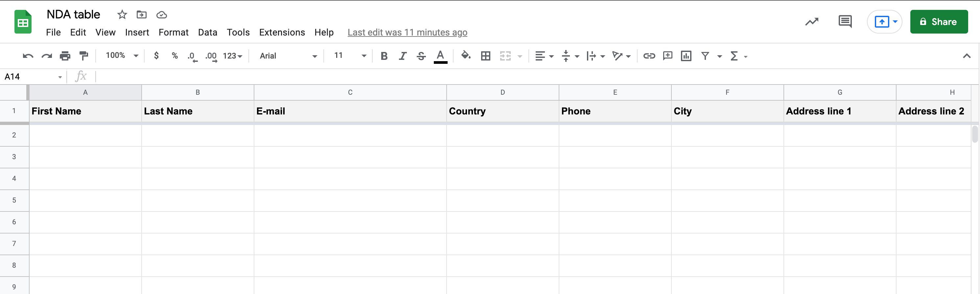Click the Redo icon
The height and width of the screenshot is (294, 980).
(46, 56)
